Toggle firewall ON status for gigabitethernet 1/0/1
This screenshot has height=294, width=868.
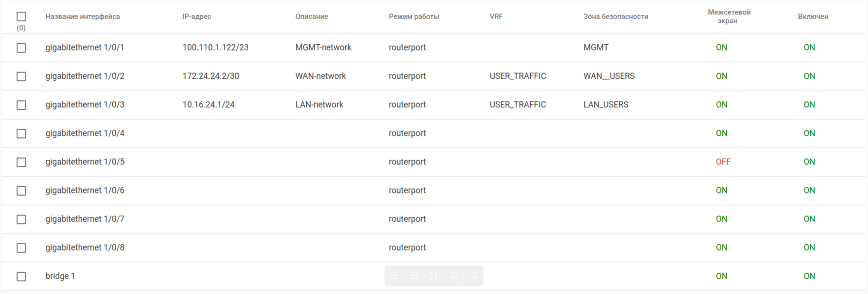point(721,48)
